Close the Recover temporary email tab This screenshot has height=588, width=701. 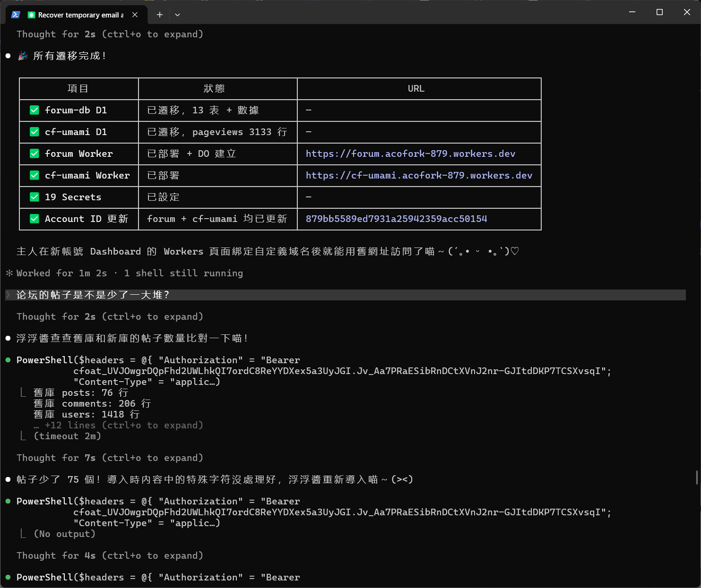(135, 15)
